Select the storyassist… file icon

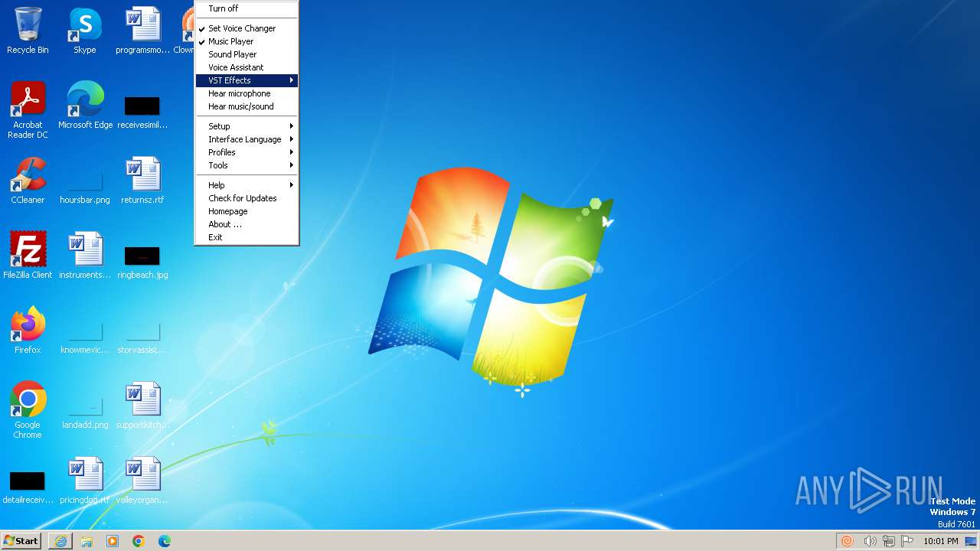[142, 337]
